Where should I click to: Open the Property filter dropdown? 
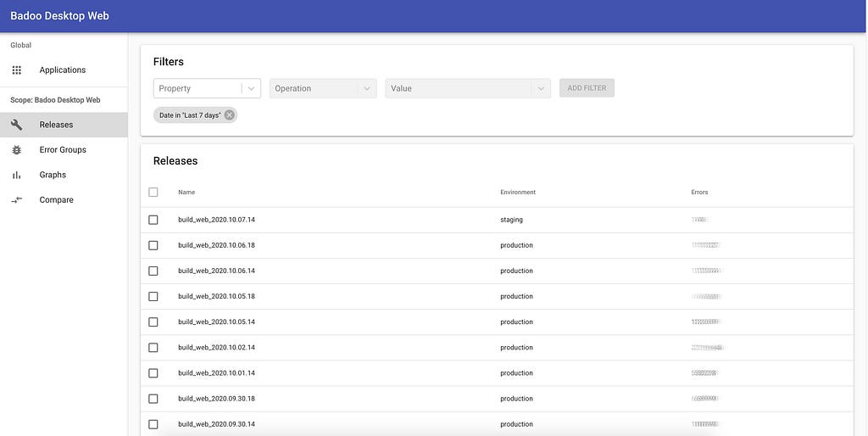pos(207,88)
